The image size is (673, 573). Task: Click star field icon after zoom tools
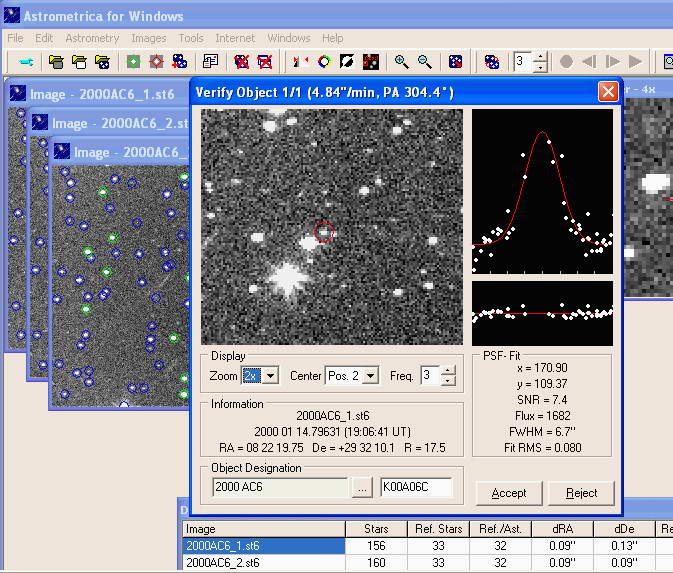[455, 62]
